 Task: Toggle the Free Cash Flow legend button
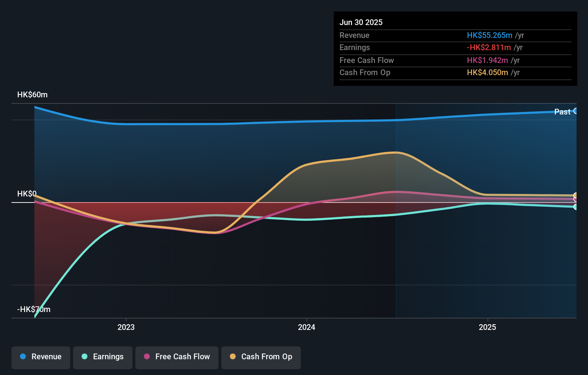pyautogui.click(x=177, y=357)
